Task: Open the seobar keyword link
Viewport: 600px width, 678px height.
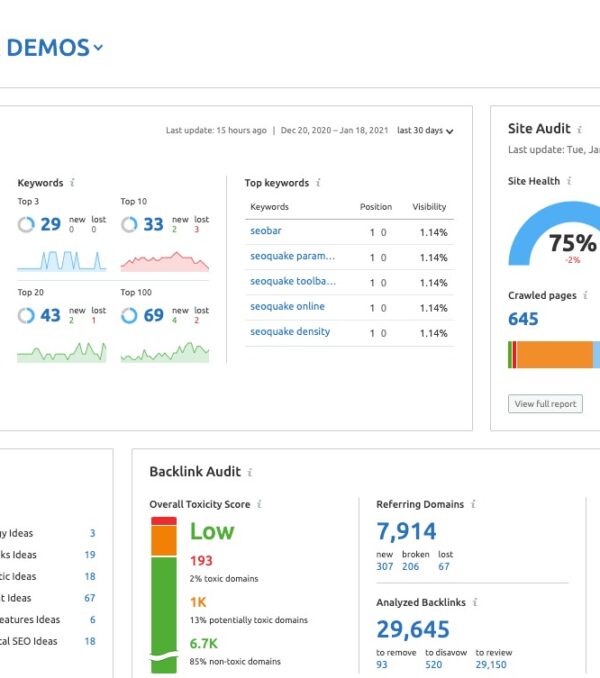Action: point(265,232)
